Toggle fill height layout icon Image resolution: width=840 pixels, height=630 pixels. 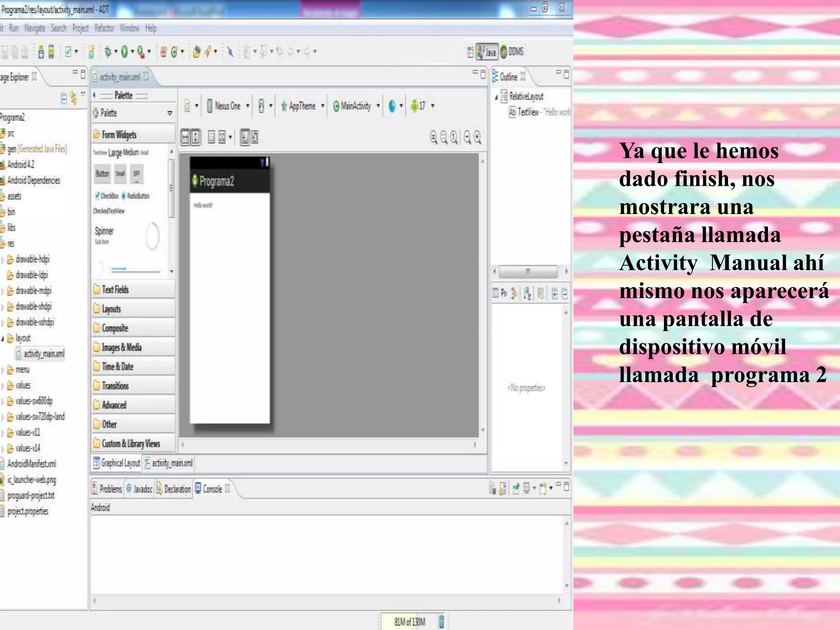pyautogui.click(x=196, y=137)
